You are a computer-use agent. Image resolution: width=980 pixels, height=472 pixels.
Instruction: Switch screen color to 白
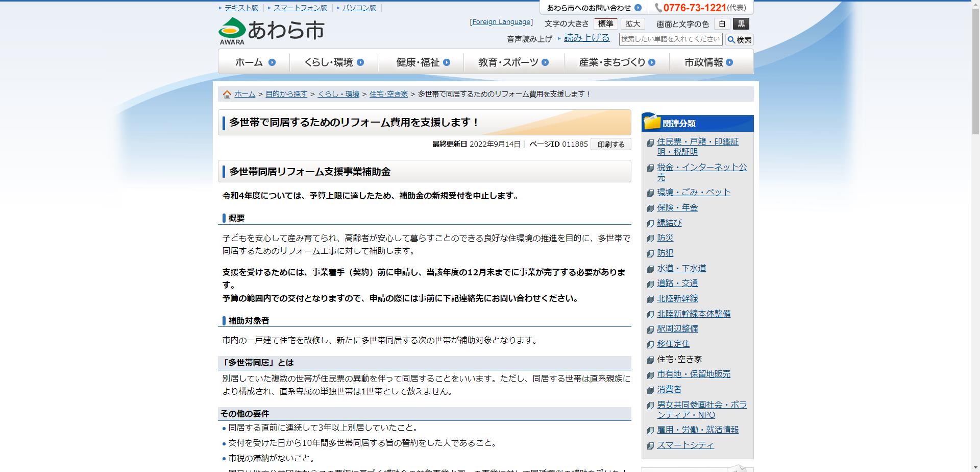pyautogui.click(x=722, y=24)
